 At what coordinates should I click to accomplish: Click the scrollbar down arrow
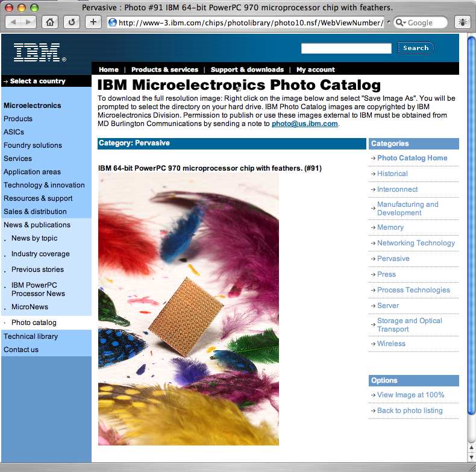pos(471,456)
